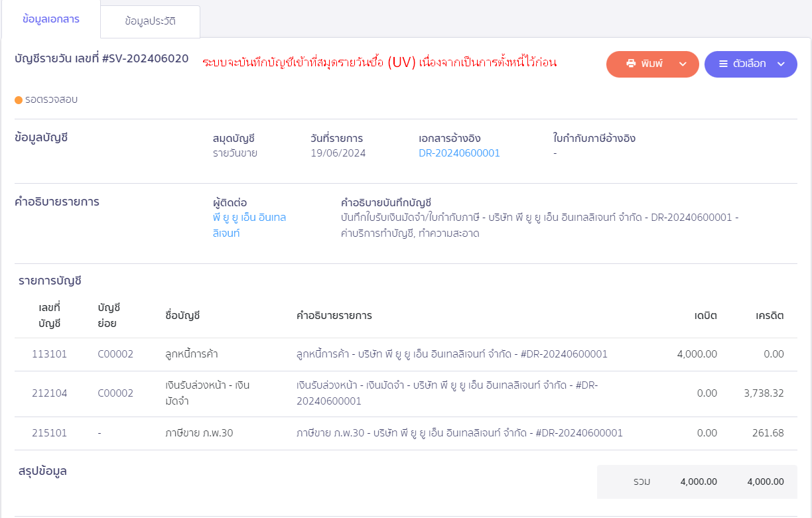This screenshot has height=518, width=812.
Task: Click the เลขที่บัญชี column header
Action: [49, 316]
